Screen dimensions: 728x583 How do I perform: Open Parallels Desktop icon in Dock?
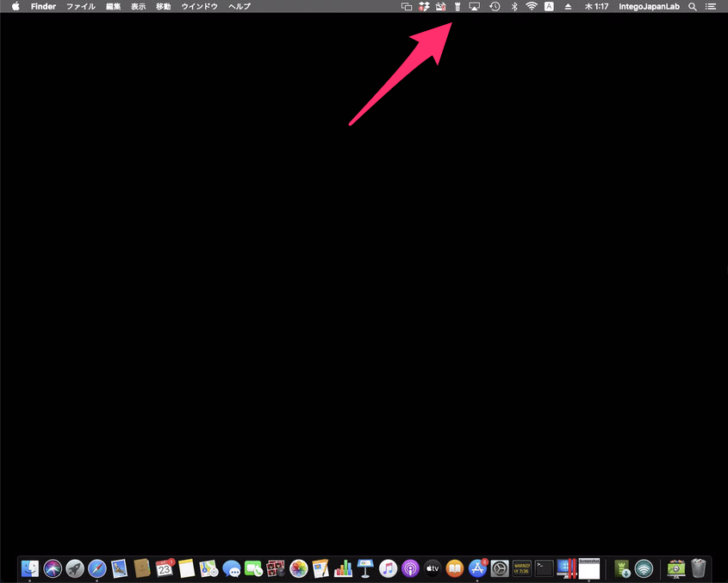(566, 568)
